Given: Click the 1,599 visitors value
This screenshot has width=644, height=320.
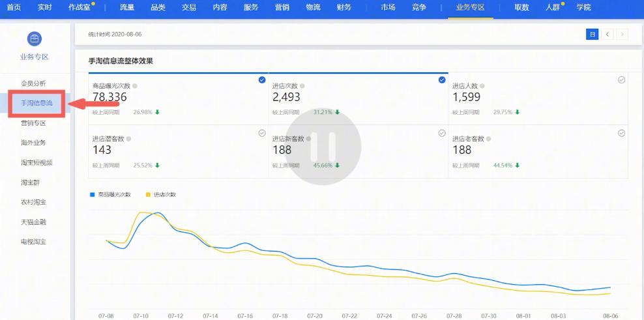Looking at the screenshot, I should pos(466,97).
